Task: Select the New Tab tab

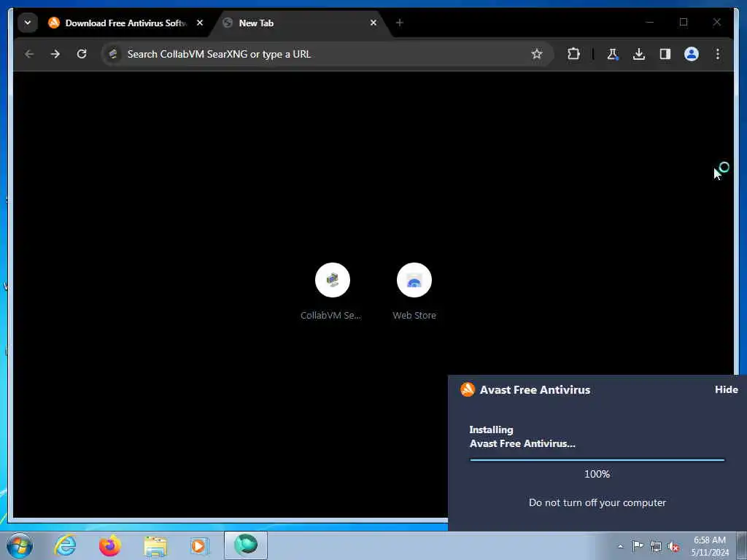Action: tap(300, 23)
